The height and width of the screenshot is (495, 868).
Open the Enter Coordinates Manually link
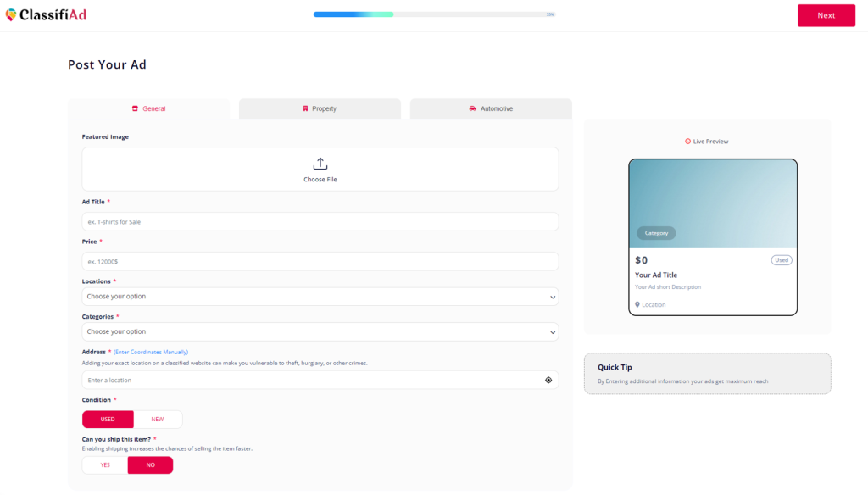[151, 352]
